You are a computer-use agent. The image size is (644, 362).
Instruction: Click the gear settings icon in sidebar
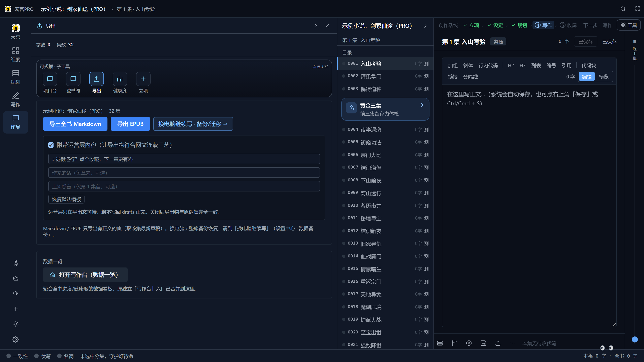point(15,339)
